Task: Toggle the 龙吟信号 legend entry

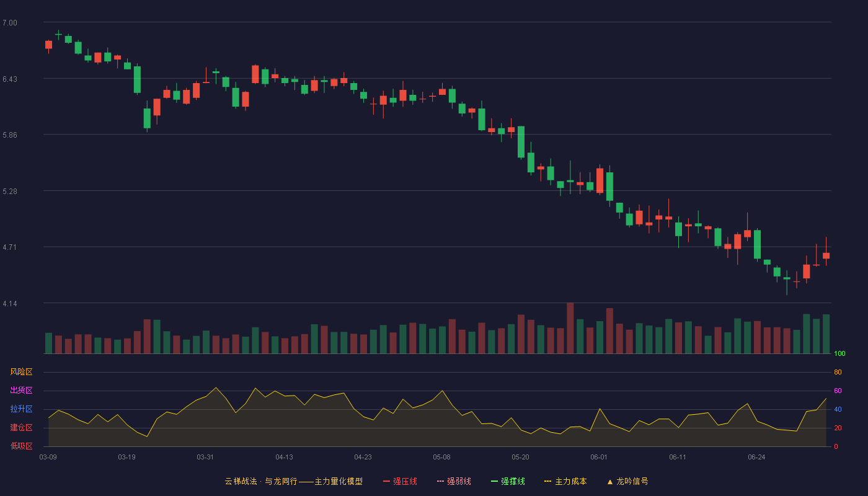Action: [x=627, y=481]
